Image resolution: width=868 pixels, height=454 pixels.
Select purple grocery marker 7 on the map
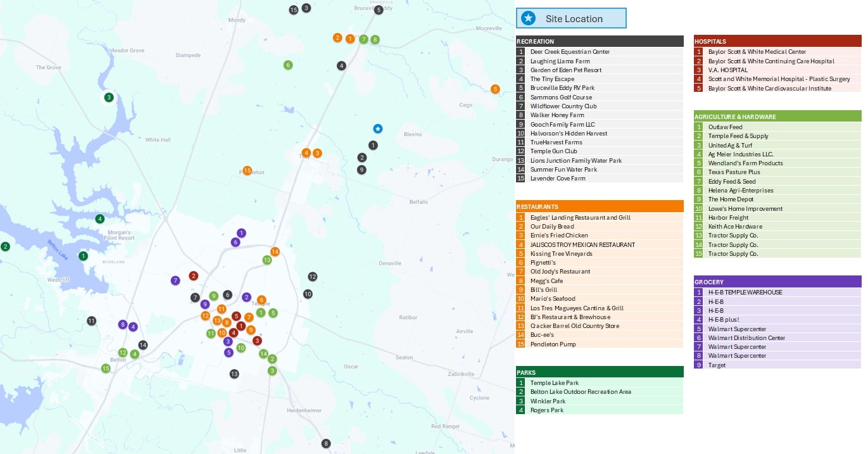pyautogui.click(x=175, y=281)
